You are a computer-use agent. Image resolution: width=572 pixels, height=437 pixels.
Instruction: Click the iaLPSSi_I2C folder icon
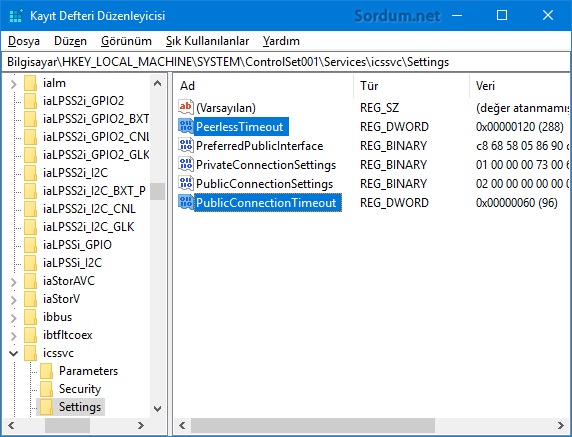point(30,263)
